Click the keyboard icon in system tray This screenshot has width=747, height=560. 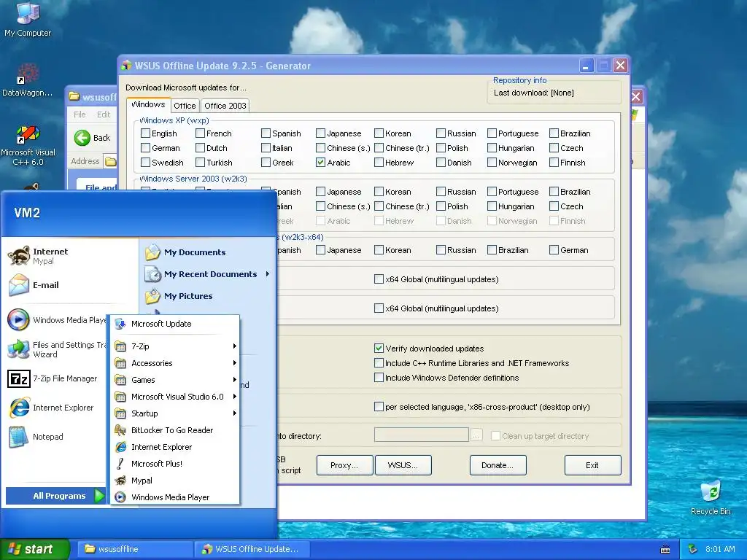(x=665, y=550)
